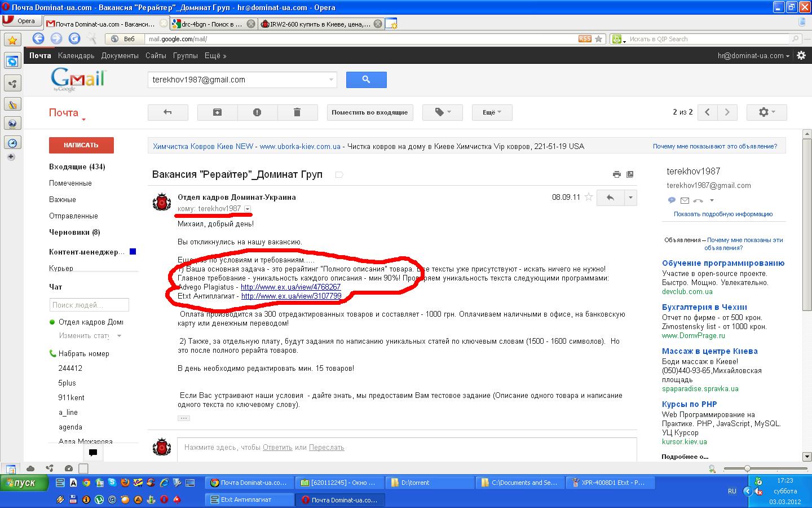Launch Skype from the quick launch bar

tap(112, 483)
